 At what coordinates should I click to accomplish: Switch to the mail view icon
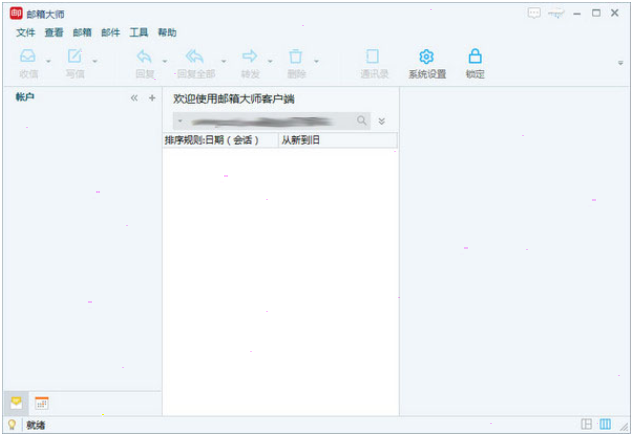coord(16,403)
